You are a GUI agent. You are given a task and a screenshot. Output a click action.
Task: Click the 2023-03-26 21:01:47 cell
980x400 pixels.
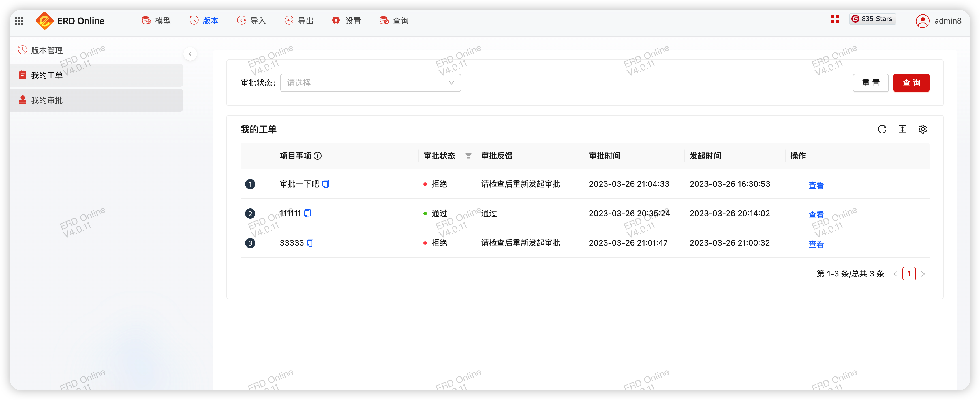point(628,243)
